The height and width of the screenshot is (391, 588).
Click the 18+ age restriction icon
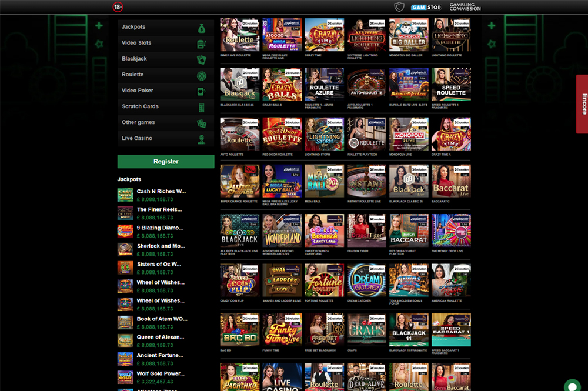click(x=118, y=6)
